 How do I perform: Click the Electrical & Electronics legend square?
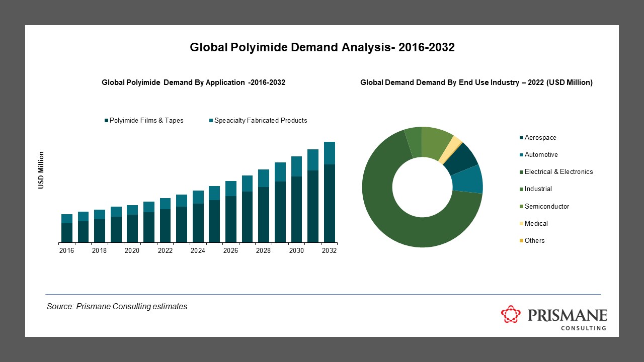pos(521,171)
